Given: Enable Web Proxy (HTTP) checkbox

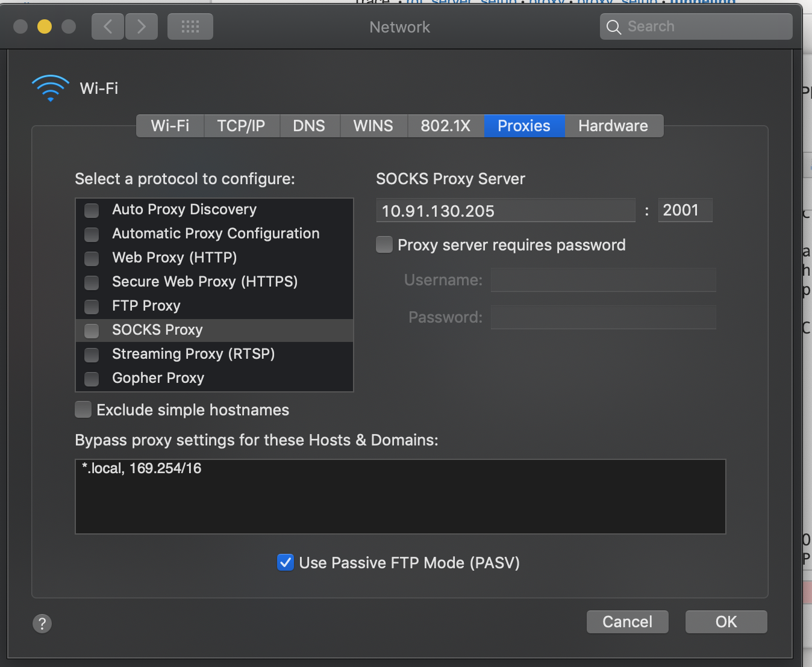Looking at the screenshot, I should coord(92,258).
